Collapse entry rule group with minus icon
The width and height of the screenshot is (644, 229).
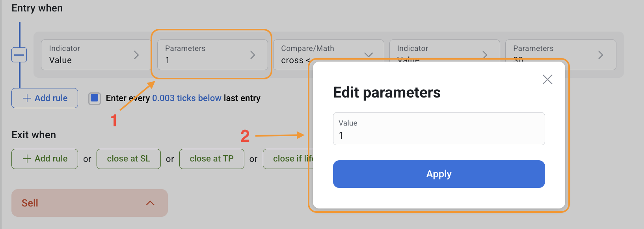(x=19, y=55)
